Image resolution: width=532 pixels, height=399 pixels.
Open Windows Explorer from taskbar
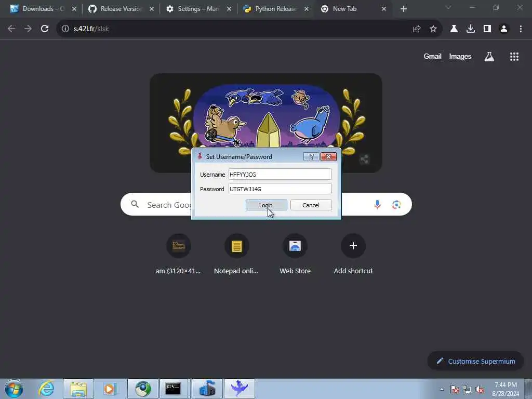(x=78, y=389)
